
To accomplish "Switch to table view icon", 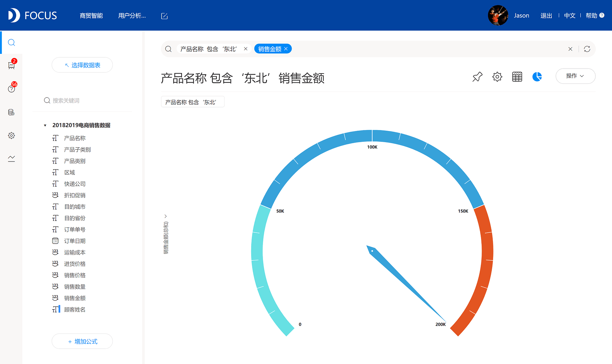I will [517, 76].
